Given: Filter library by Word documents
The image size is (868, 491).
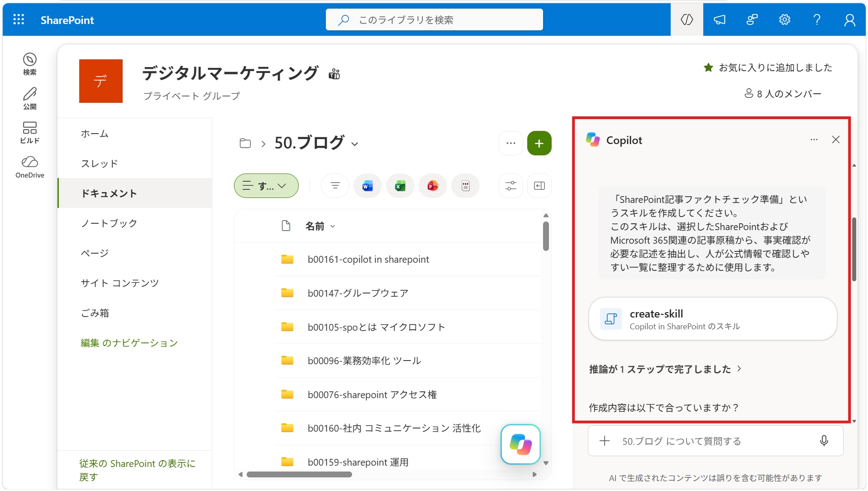Looking at the screenshot, I should (367, 186).
